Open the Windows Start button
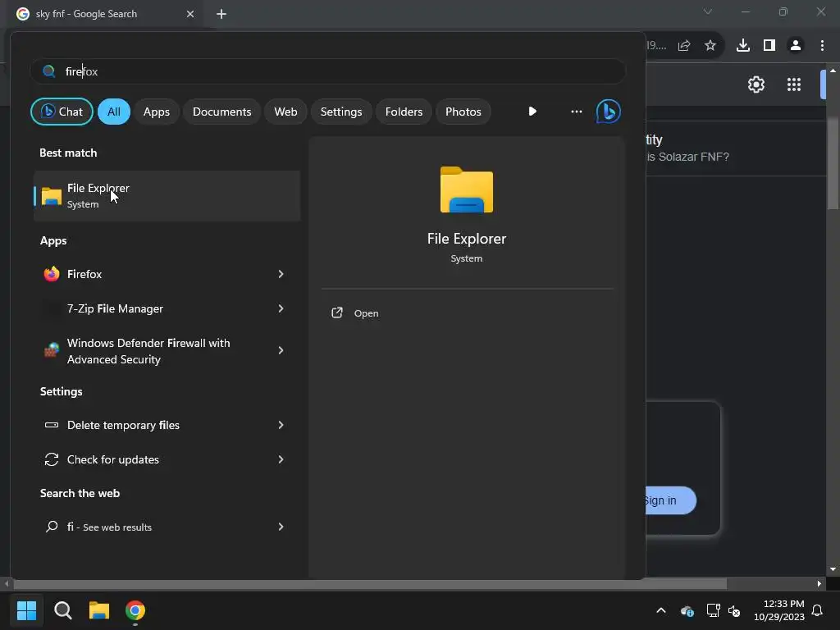This screenshot has width=840, height=630. tap(26, 610)
